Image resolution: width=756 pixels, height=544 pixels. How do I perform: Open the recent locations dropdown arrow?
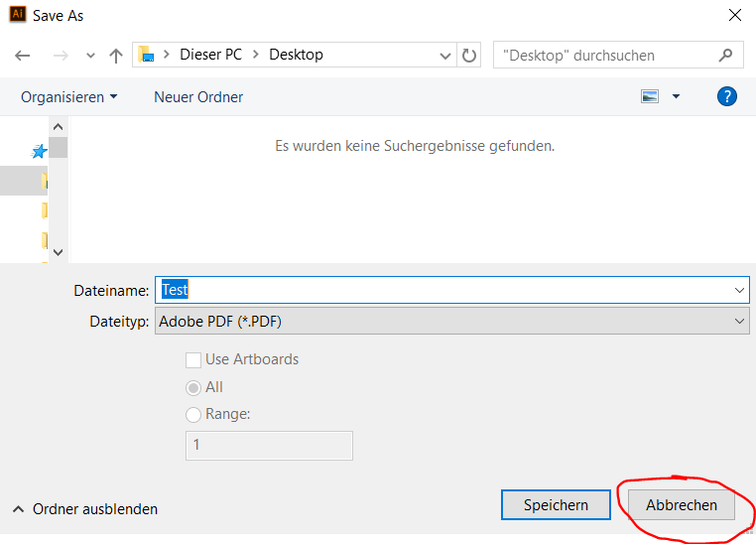click(90, 56)
